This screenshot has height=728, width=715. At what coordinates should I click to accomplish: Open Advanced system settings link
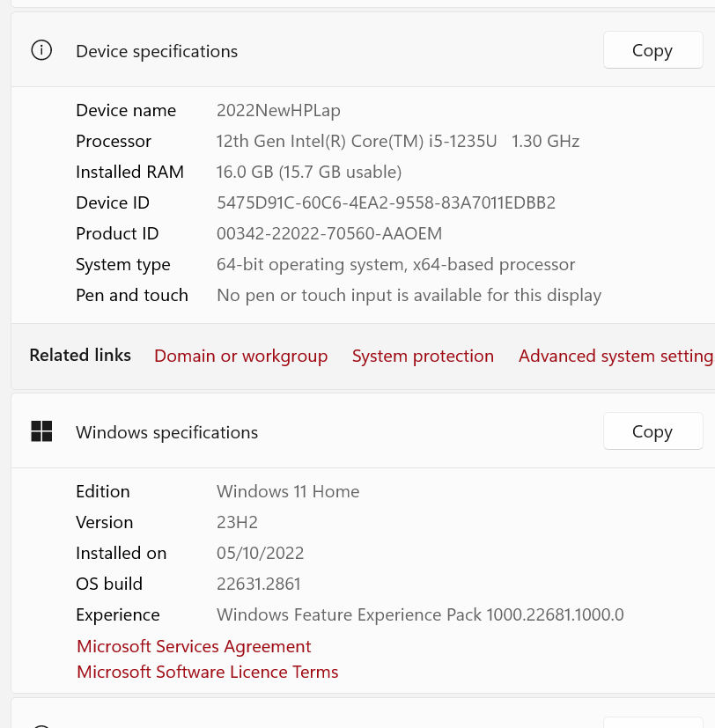point(616,357)
